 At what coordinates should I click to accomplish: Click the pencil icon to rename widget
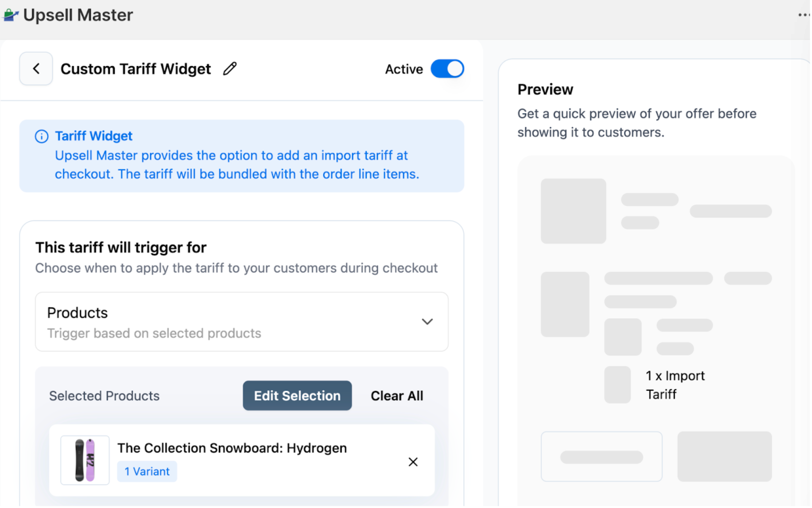pos(230,69)
